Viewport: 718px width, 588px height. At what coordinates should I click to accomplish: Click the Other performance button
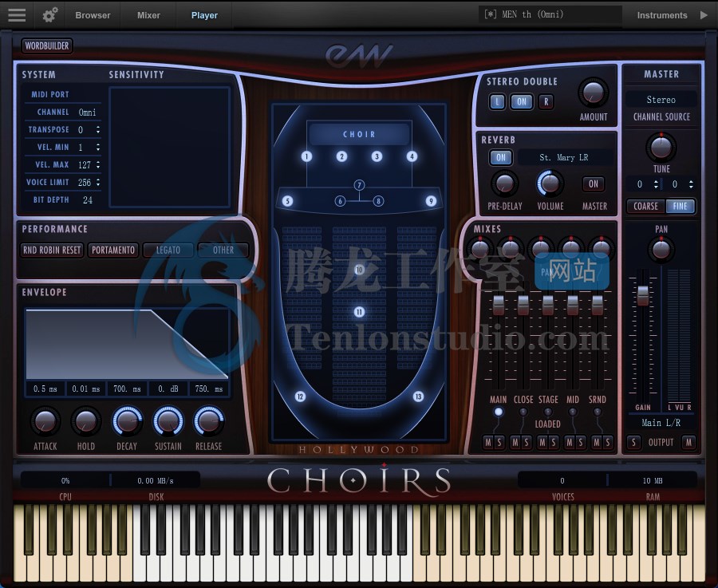click(x=223, y=250)
